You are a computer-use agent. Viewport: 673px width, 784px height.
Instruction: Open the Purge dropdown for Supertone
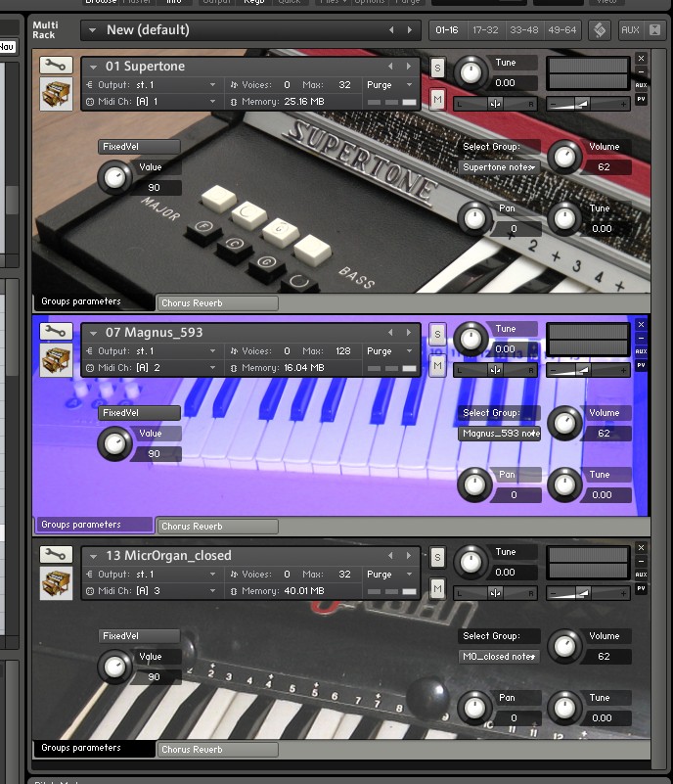[x=390, y=85]
